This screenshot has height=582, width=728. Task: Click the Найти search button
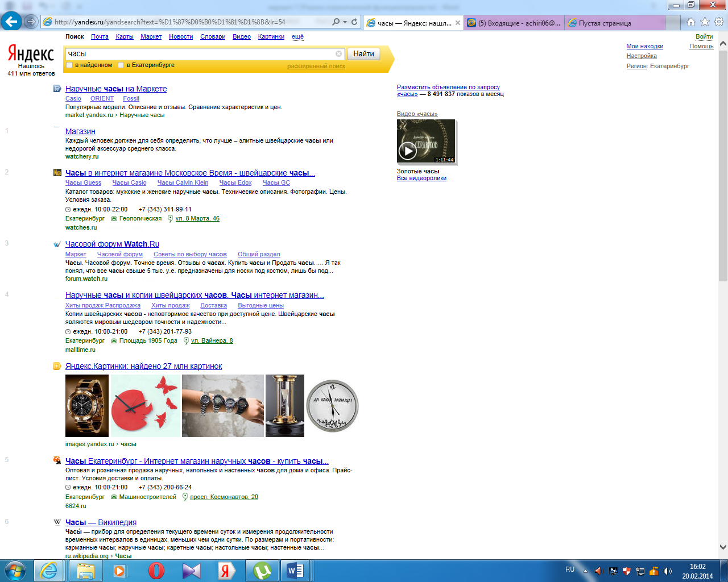(363, 53)
